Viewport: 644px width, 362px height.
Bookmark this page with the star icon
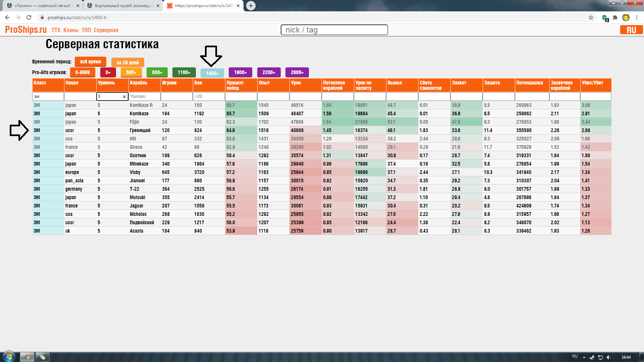591,17
